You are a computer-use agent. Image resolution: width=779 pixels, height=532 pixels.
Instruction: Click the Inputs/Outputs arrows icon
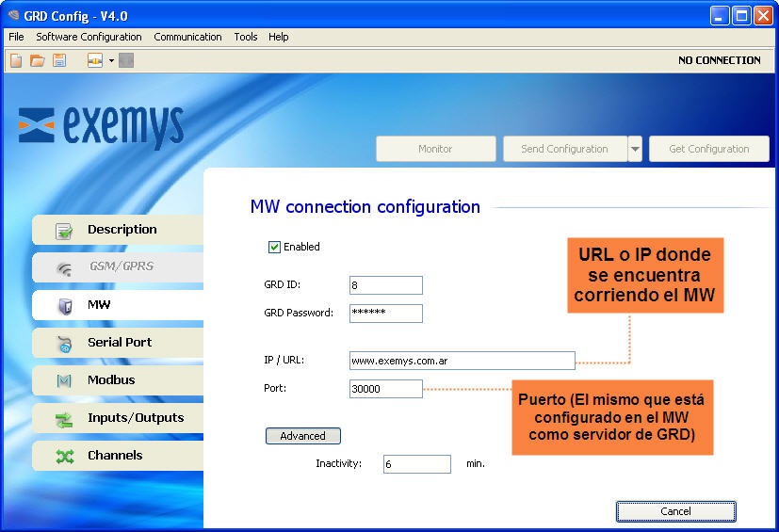click(x=64, y=419)
